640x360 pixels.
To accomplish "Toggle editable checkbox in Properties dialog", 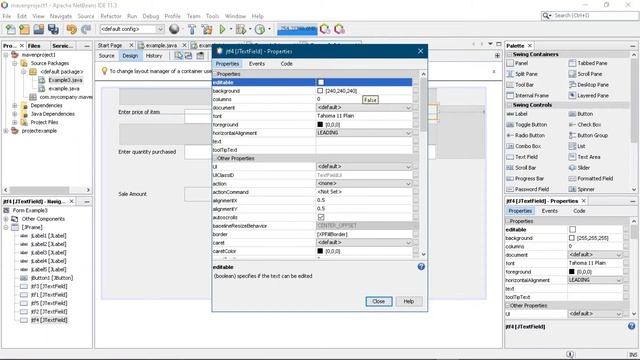I will (321, 82).
